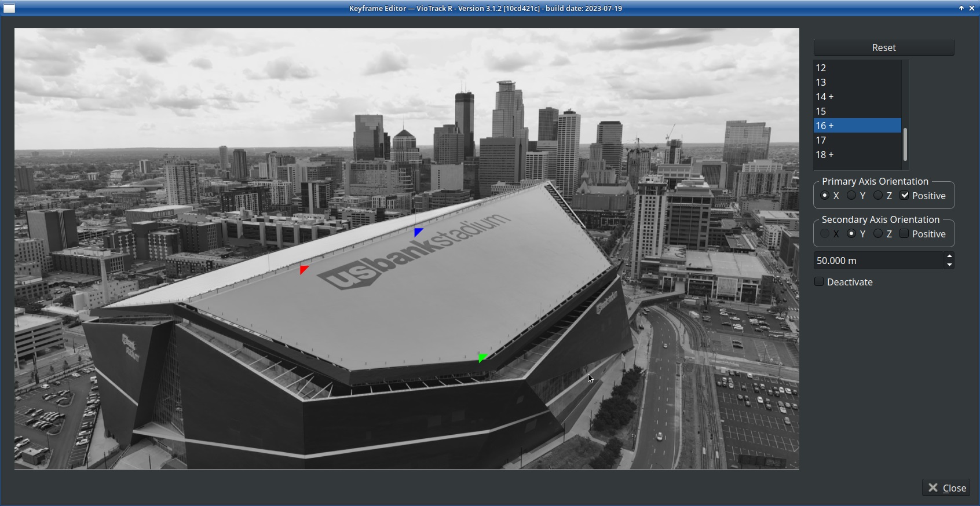Close the Keyframe Editor dialog
The height and width of the screenshot is (506, 980).
click(x=946, y=488)
